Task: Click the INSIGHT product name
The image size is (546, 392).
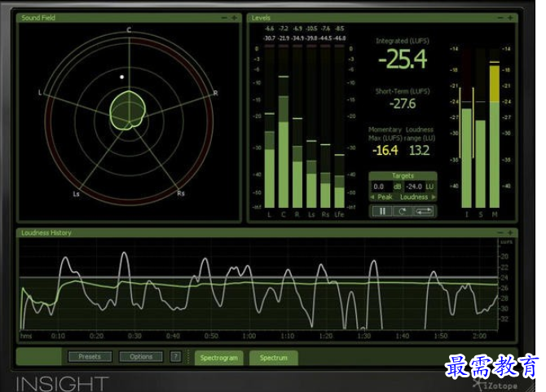Action: 62,384
